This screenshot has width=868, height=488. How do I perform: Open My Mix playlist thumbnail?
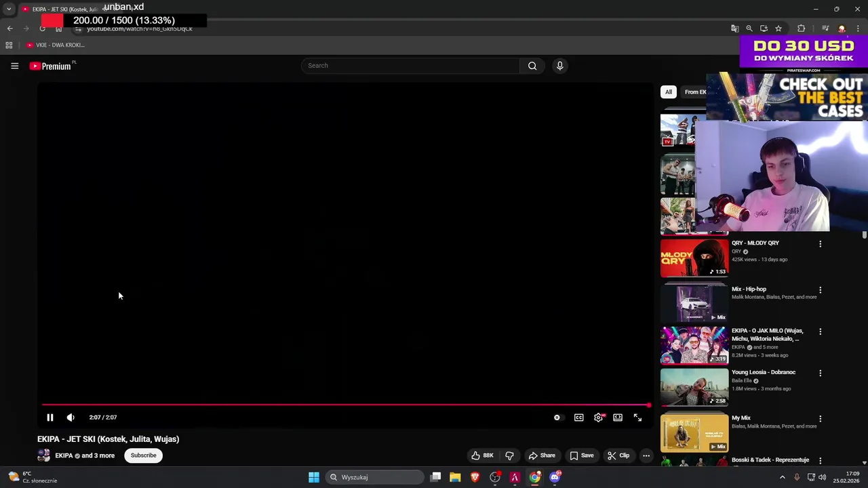click(x=694, y=432)
